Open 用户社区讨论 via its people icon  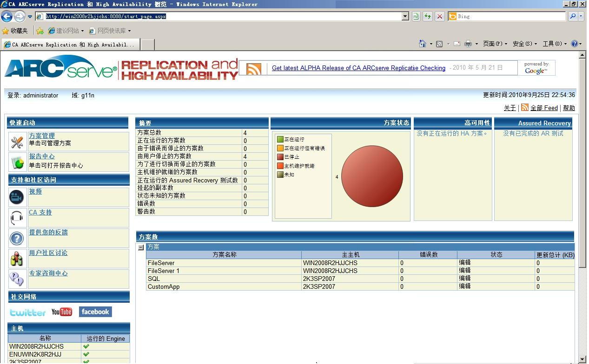pos(17,259)
